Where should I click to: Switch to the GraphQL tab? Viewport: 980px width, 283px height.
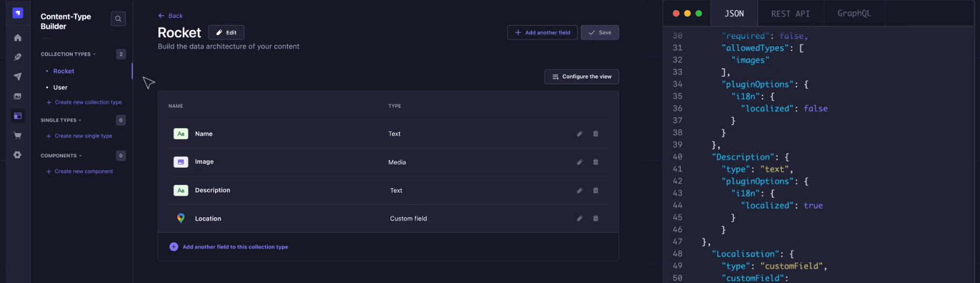coord(854,13)
